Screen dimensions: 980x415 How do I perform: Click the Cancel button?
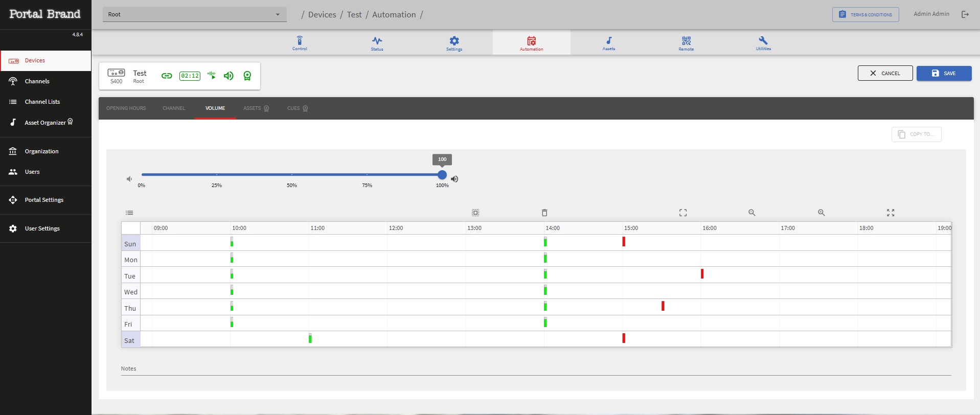885,73
